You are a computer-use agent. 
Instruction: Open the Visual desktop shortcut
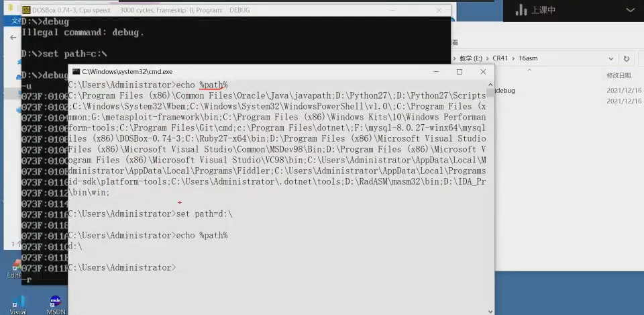coord(18,305)
